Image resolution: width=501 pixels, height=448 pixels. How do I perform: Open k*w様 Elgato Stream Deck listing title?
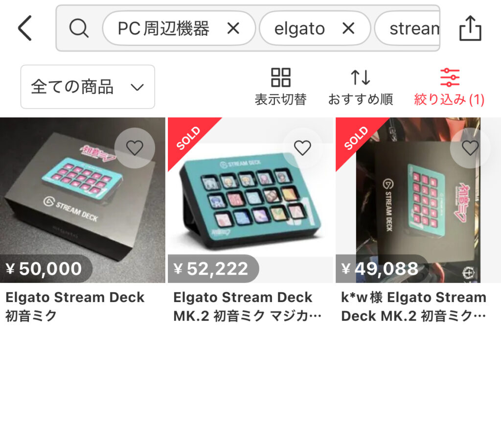(414, 307)
